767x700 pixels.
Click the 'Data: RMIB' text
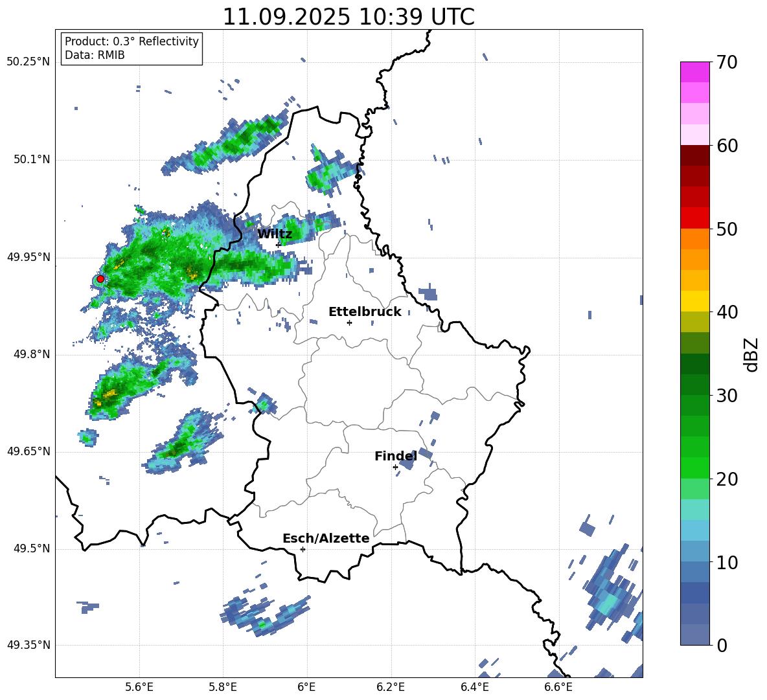(95, 55)
